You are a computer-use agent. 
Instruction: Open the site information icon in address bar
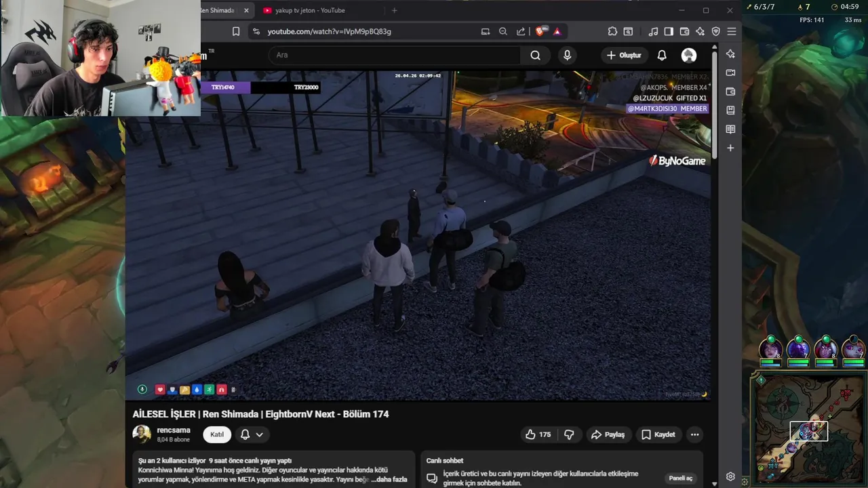[256, 31]
